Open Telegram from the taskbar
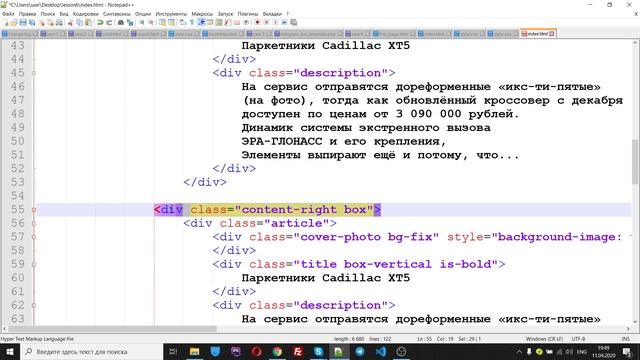This screenshot has width=640, height=360. tap(360, 351)
